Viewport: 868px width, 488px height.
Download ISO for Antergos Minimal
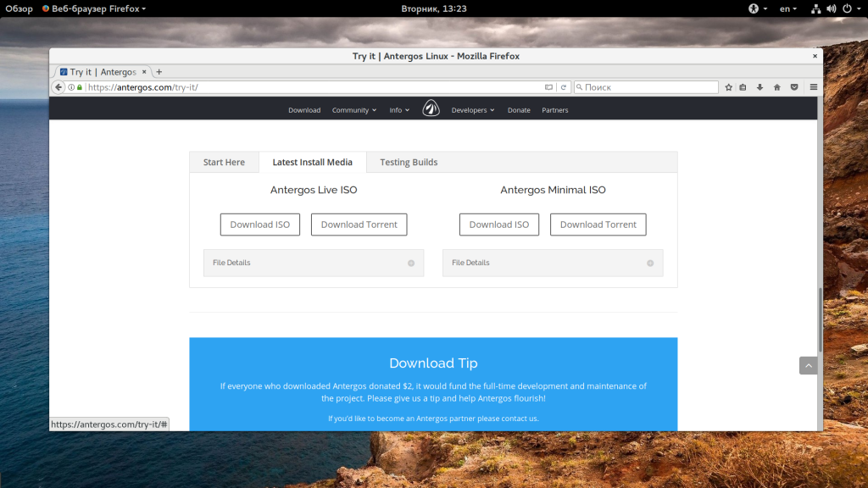coord(499,225)
